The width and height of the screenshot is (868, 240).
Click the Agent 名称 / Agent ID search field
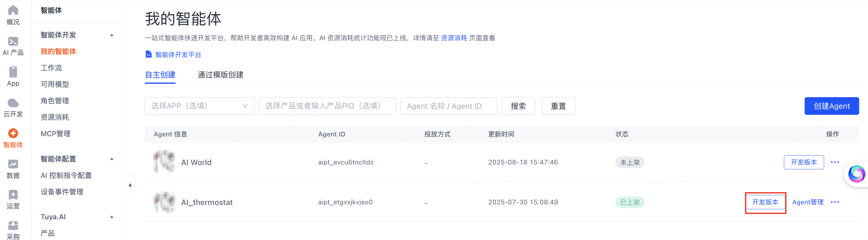click(448, 106)
